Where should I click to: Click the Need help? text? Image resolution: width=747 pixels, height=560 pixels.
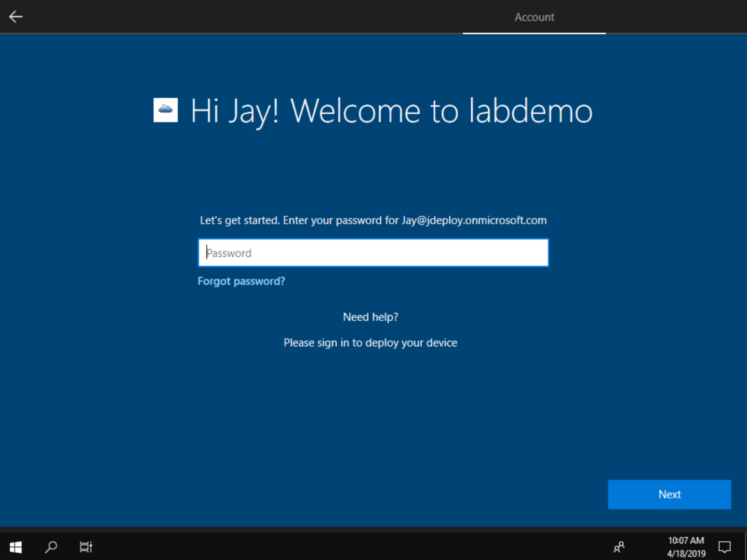[370, 316]
